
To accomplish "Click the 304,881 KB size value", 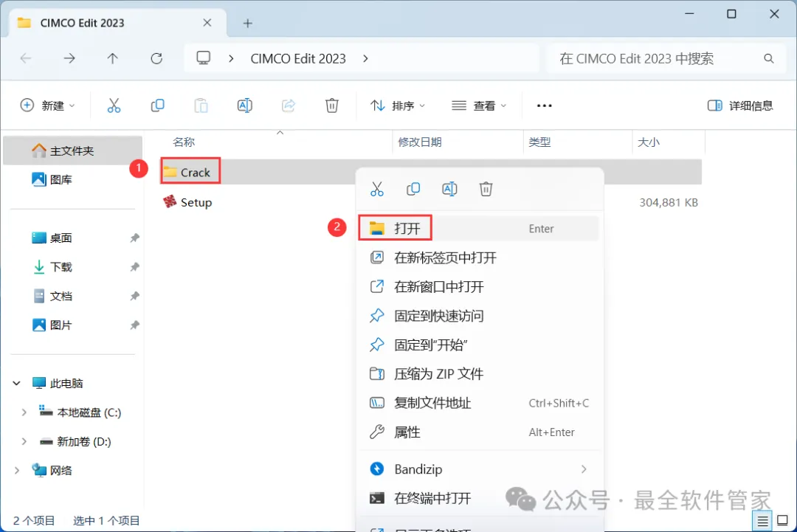I will [x=669, y=202].
